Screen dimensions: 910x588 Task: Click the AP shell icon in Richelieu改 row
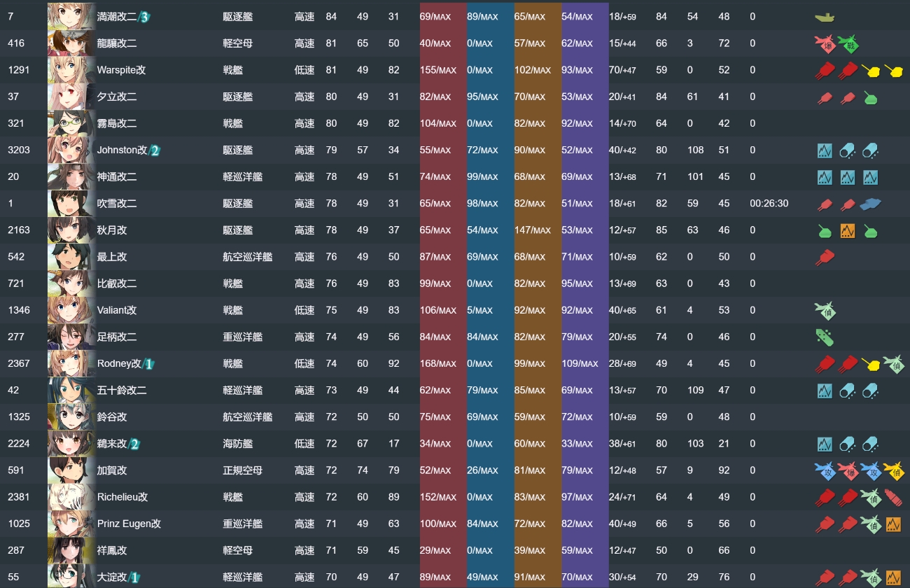892,497
